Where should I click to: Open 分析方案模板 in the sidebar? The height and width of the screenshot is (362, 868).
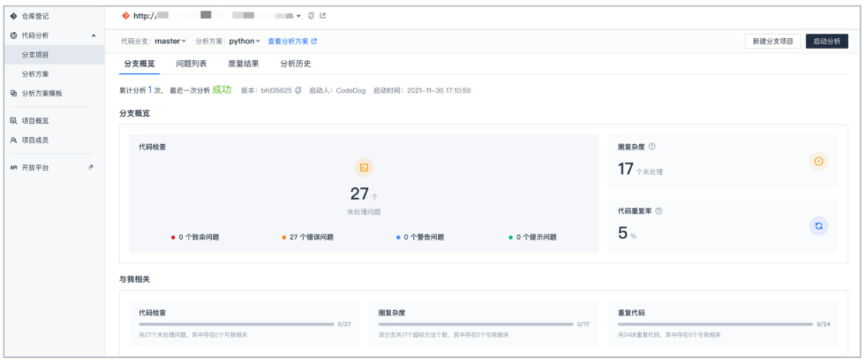pos(42,93)
